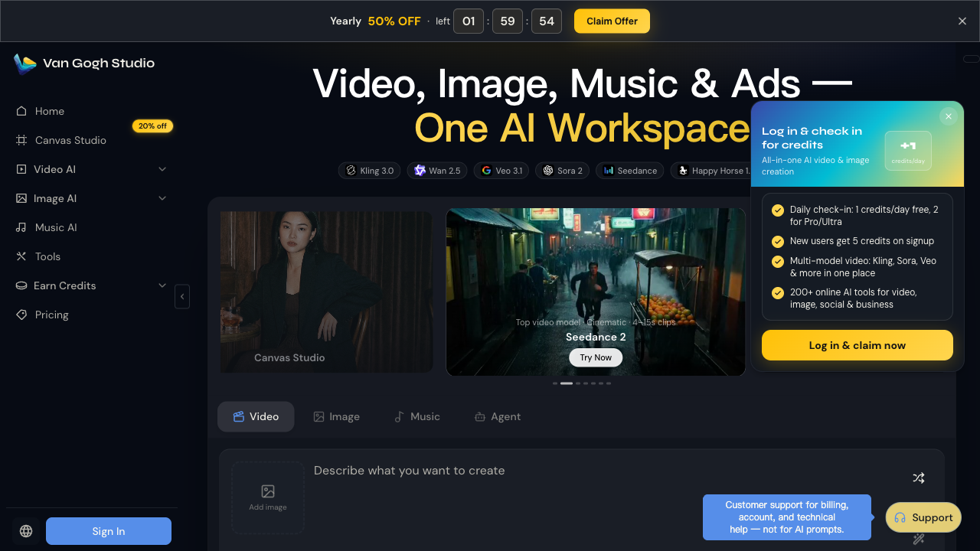Image resolution: width=980 pixels, height=551 pixels.
Task: Click the shuffle random prompt icon
Action: [919, 478]
